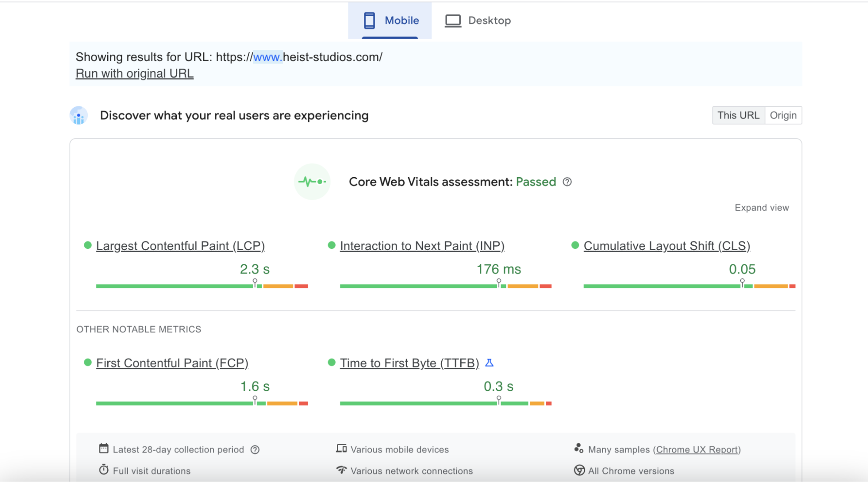
Task: Select the This URL toggle option
Action: coord(738,115)
